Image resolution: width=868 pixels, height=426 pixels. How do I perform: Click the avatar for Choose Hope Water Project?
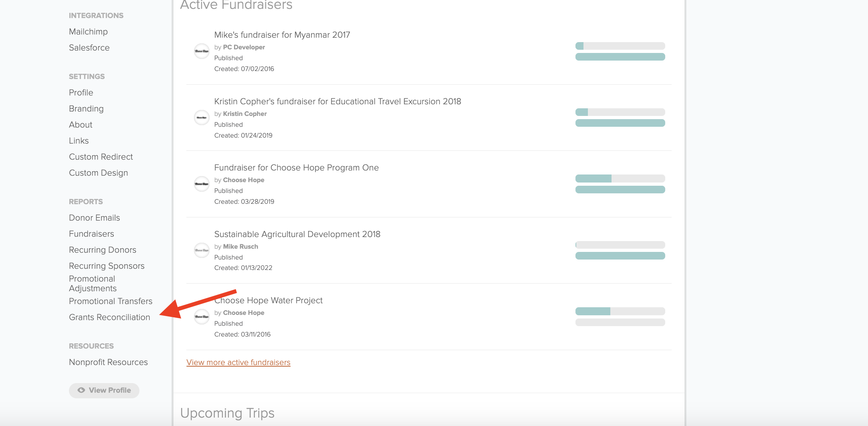[202, 317]
